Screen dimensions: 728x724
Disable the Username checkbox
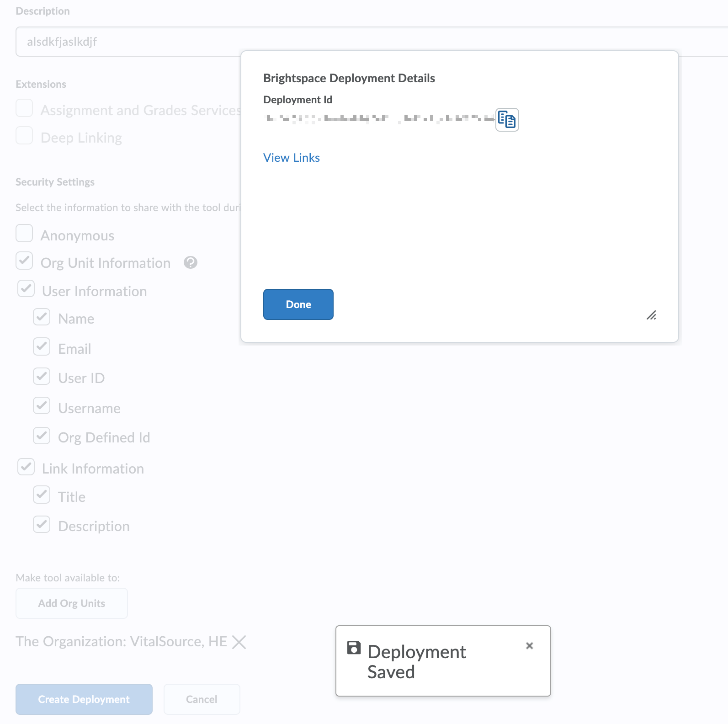[42, 406]
